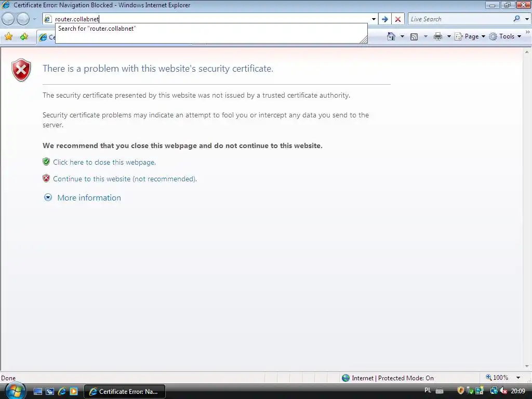Click the red Stop button
Screen dimensions: 532x399
[x=398, y=19]
